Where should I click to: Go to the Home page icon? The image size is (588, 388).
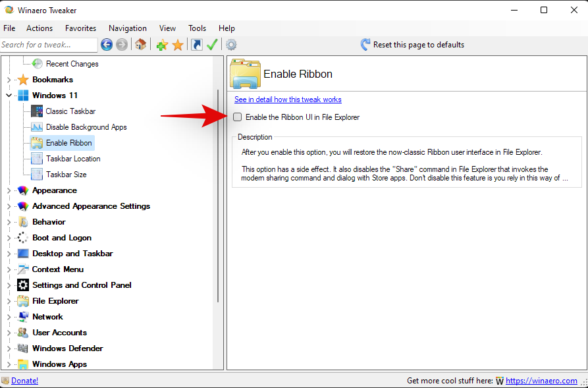[x=141, y=45]
